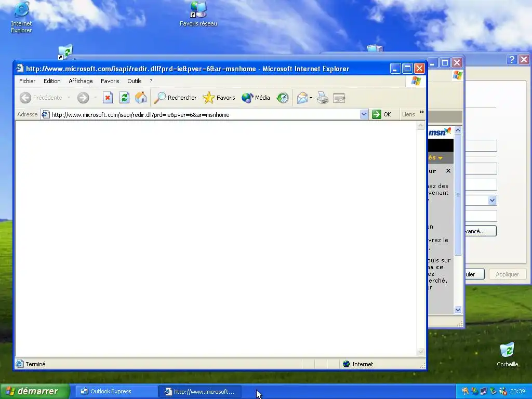Open the Favoris star toolbar button
This screenshot has height=399, width=532.
[x=219, y=98]
